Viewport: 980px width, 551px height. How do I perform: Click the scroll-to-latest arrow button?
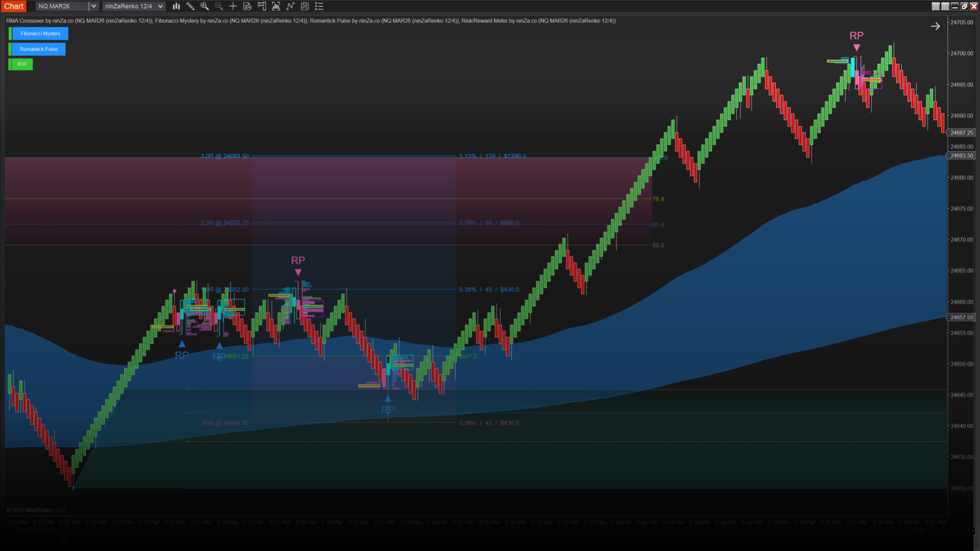935,27
